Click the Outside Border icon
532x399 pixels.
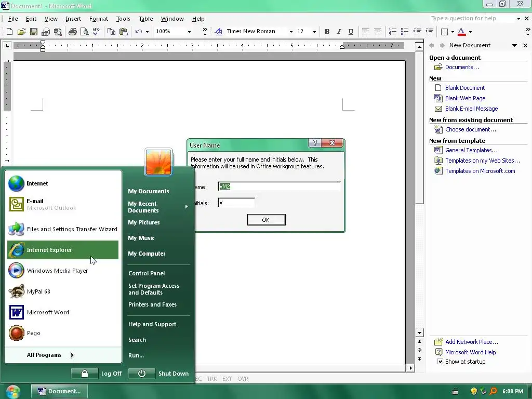tap(444, 32)
